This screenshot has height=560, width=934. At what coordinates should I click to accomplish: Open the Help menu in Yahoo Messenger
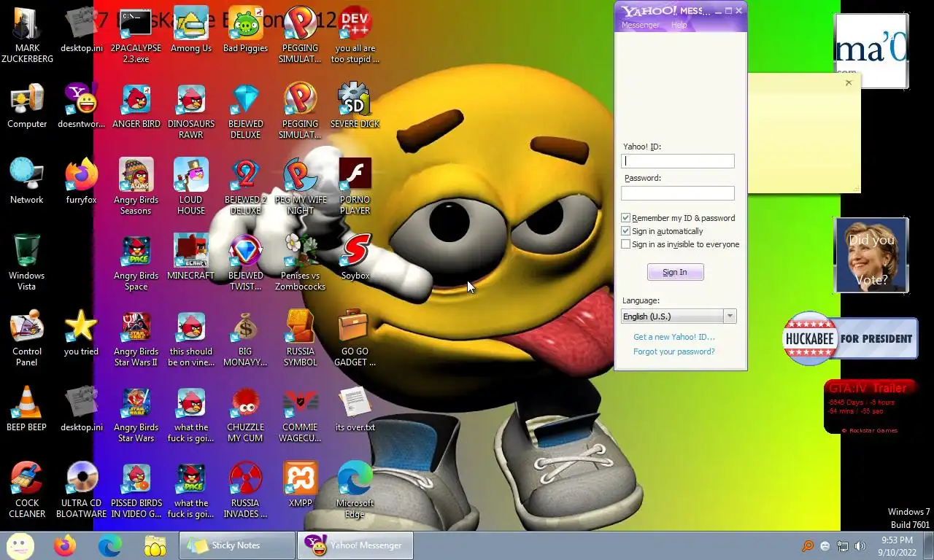679,25
